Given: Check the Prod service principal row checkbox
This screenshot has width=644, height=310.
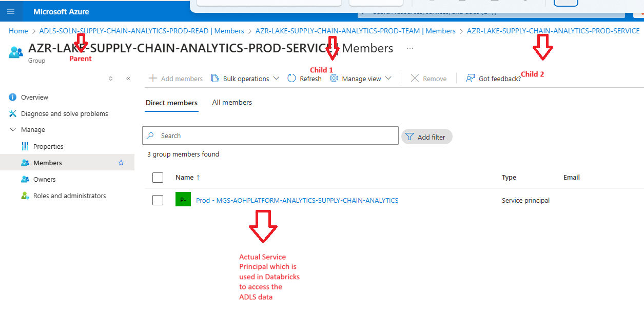Looking at the screenshot, I should (x=158, y=200).
